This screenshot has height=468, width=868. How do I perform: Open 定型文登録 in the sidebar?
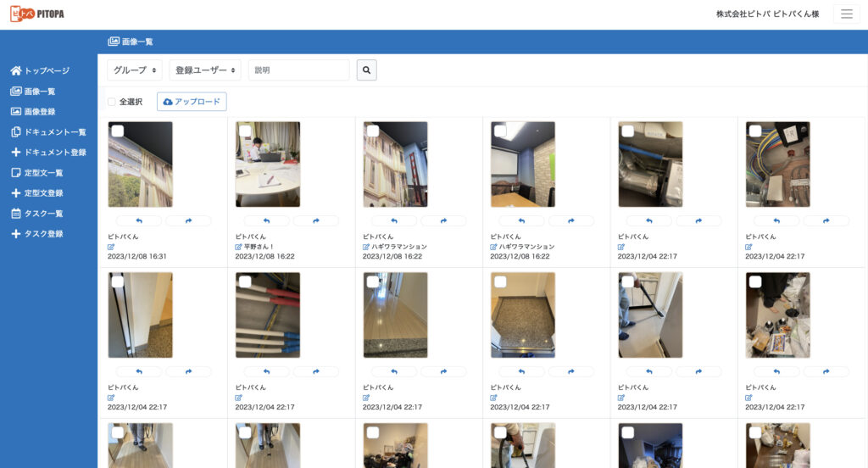coord(37,192)
